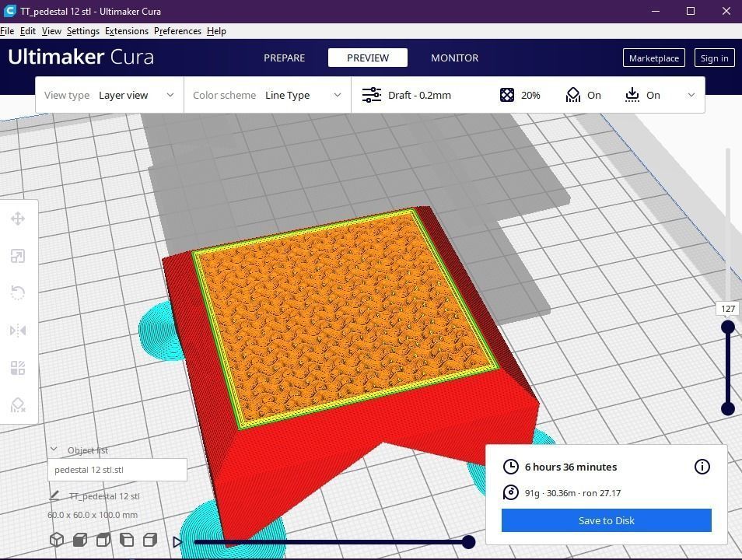Click the TT_pedestal 12 stl job name
742x560 pixels.
(x=104, y=496)
